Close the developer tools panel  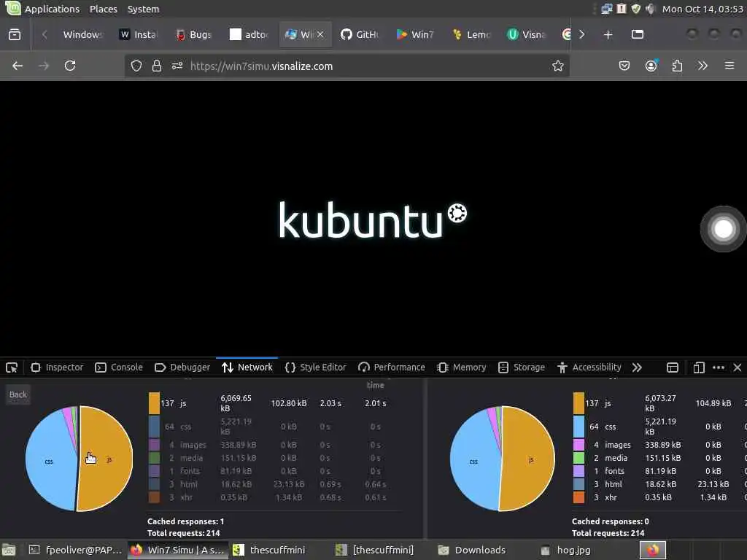point(738,367)
